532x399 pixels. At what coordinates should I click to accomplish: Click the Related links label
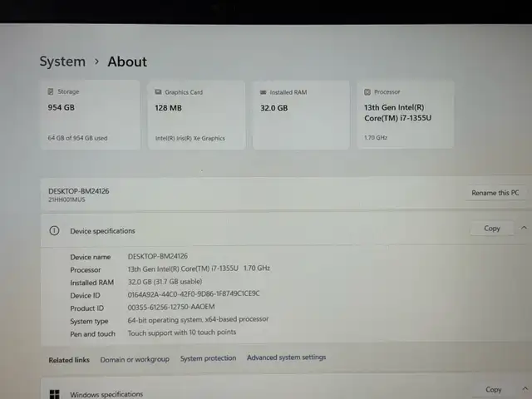click(69, 360)
